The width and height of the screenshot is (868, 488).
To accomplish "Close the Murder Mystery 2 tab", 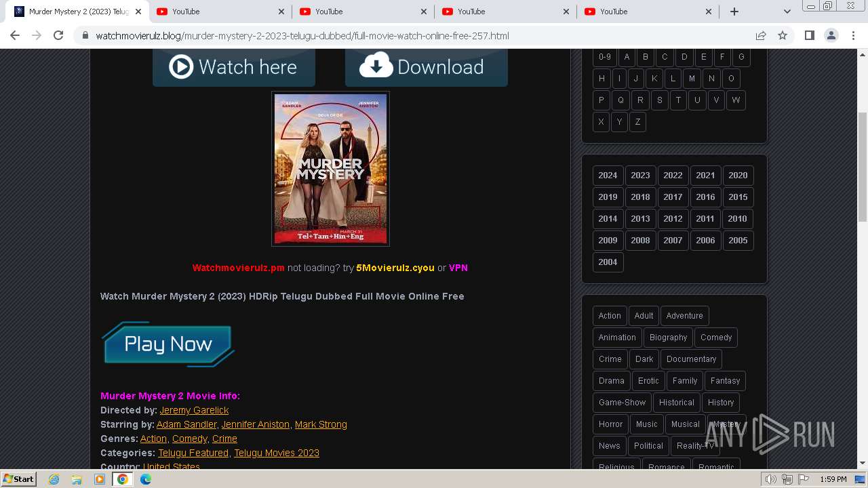I will click(x=138, y=12).
